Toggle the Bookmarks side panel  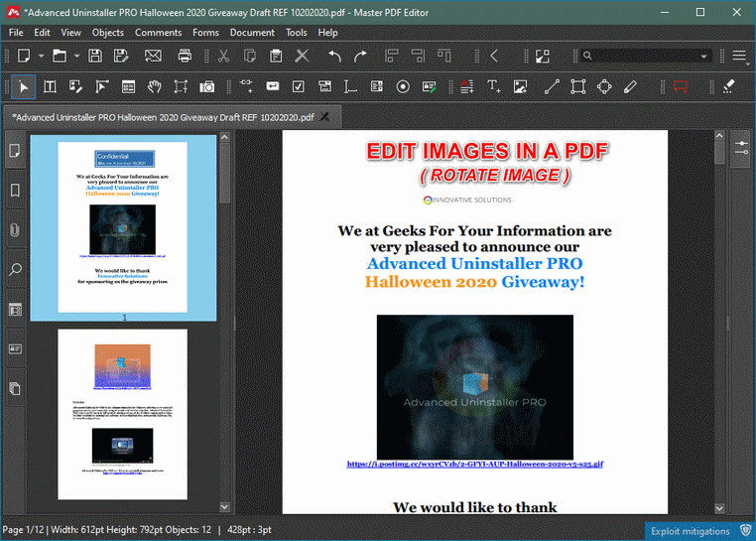[x=15, y=191]
